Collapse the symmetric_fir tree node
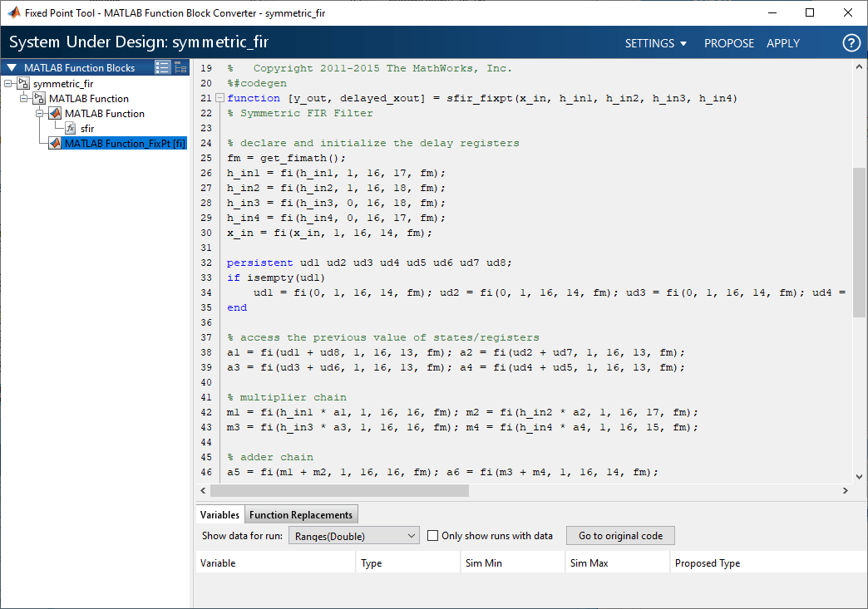Viewport: 868px width, 609px height. pyautogui.click(x=8, y=84)
